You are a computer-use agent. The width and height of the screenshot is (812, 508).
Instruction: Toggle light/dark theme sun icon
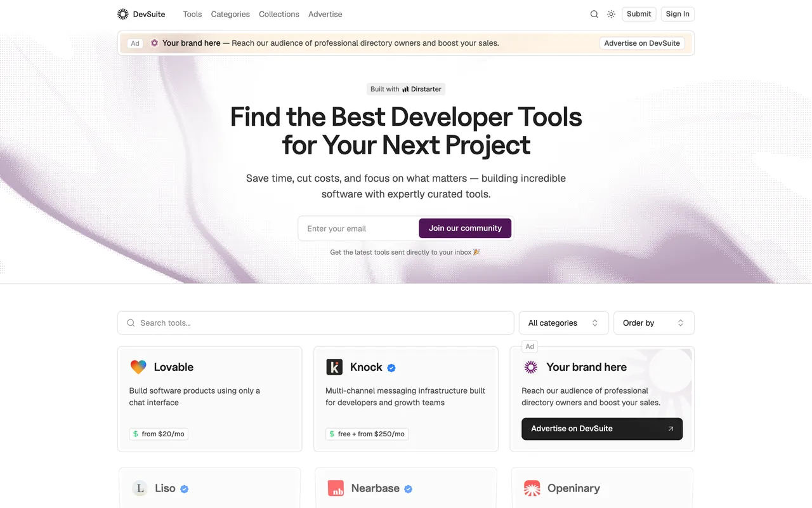611,14
